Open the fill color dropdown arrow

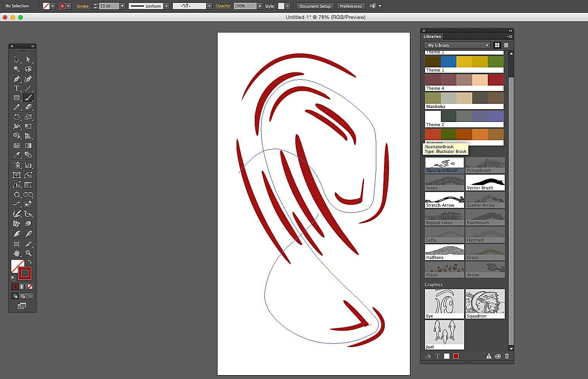[53, 6]
